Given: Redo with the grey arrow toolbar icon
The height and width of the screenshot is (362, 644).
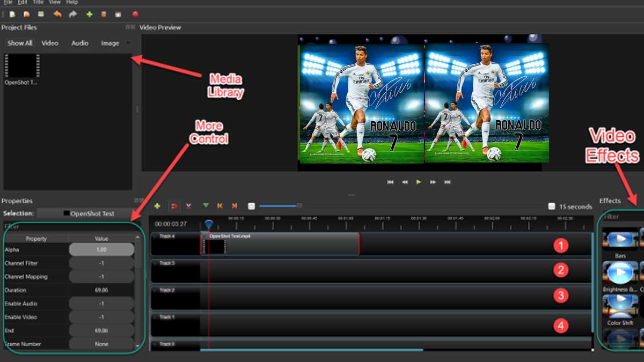Looking at the screenshot, I should (73, 14).
